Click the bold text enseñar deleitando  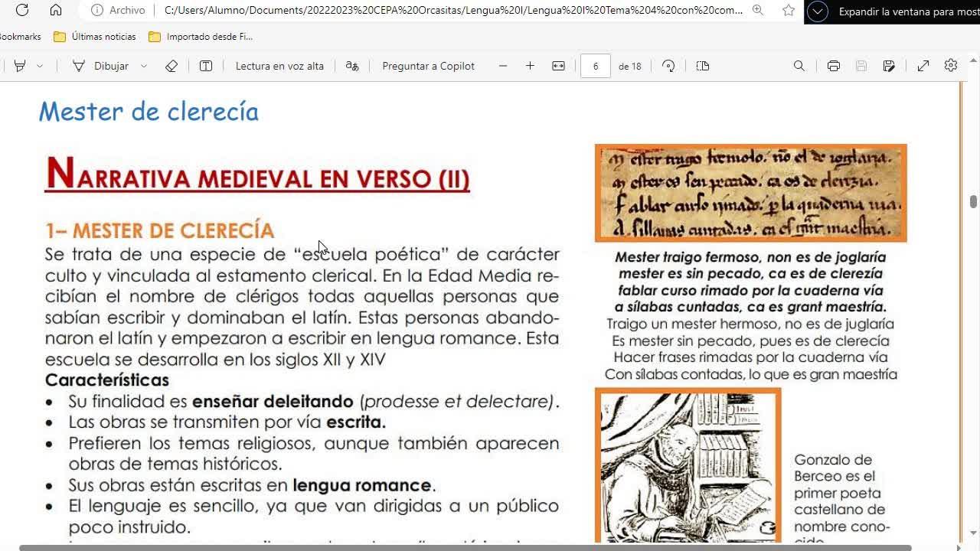(273, 402)
